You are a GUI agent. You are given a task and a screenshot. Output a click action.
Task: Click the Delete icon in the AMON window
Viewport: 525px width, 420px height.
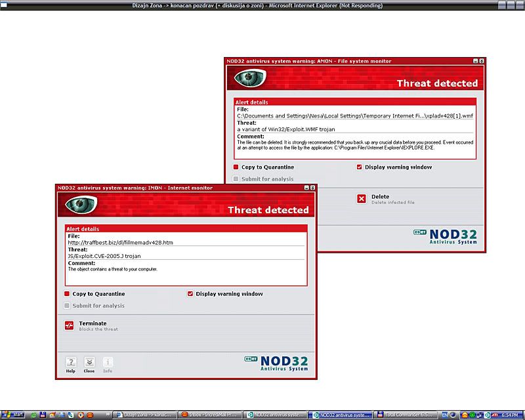pyautogui.click(x=362, y=199)
